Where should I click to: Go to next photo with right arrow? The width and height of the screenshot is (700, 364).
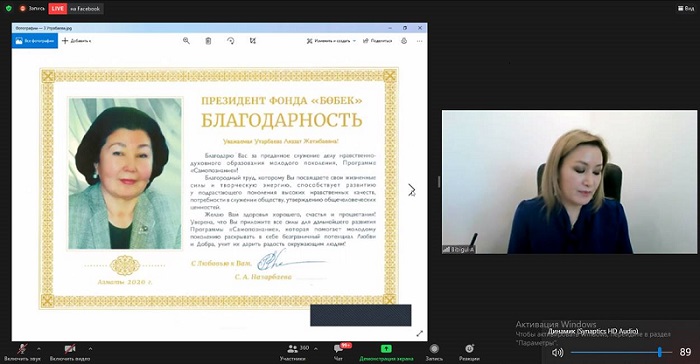tap(411, 190)
